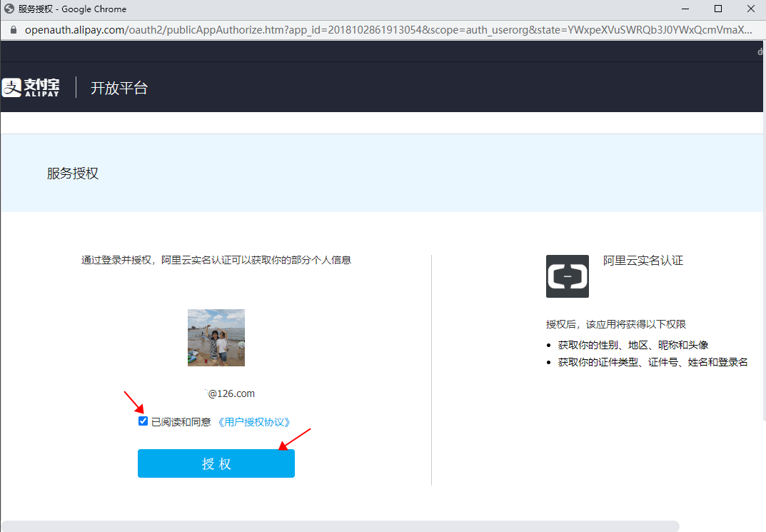Uncheck the 已阅读和同意 agreement checkbox
The image size is (766, 532).
pyautogui.click(x=143, y=421)
